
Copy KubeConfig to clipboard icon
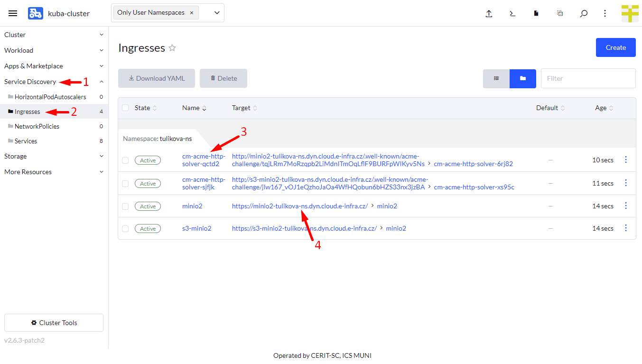pyautogui.click(x=560, y=13)
